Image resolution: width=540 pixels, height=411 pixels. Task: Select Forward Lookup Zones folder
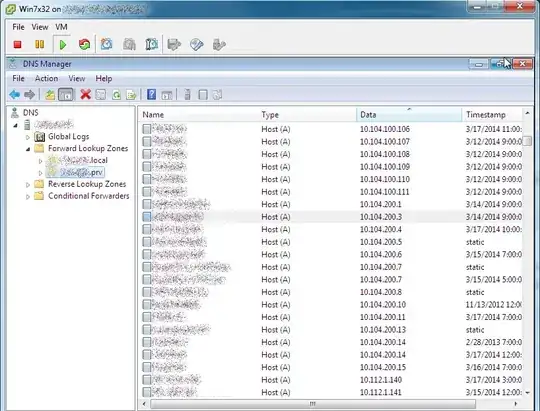pyautogui.click(x=88, y=148)
